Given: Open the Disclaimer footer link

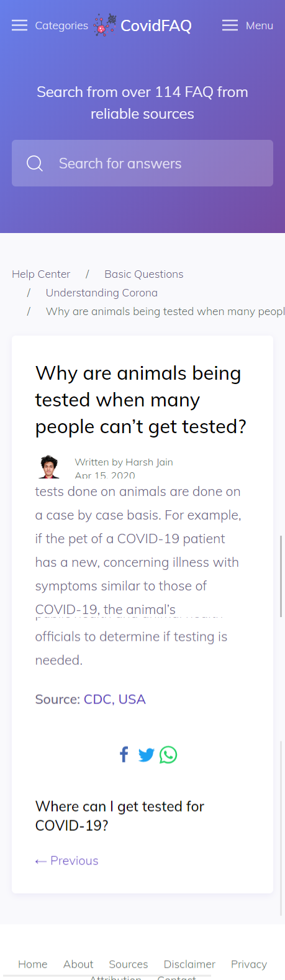Looking at the screenshot, I should click(x=189, y=964).
